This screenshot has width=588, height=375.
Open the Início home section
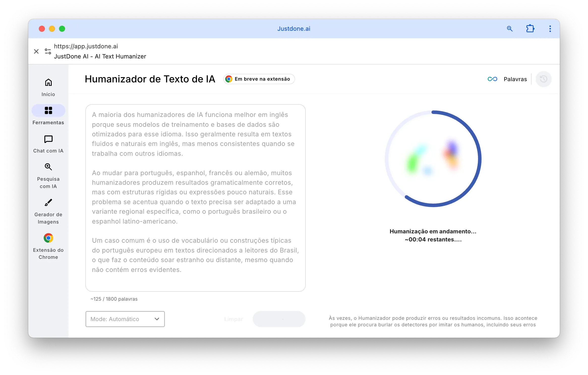[x=48, y=86]
